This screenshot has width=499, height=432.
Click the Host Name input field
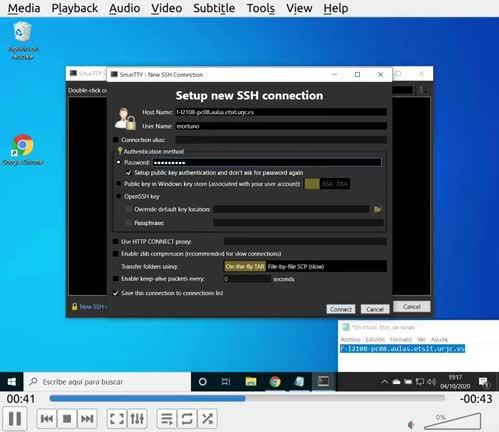coord(281,112)
